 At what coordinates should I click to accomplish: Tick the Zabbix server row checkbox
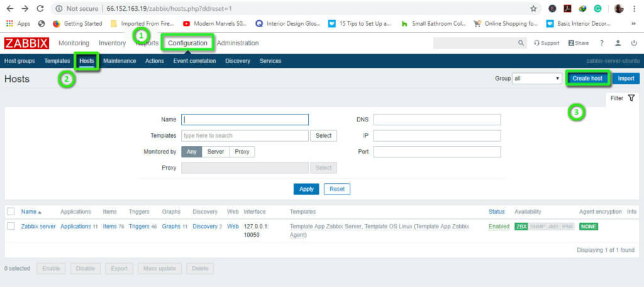[x=11, y=227]
